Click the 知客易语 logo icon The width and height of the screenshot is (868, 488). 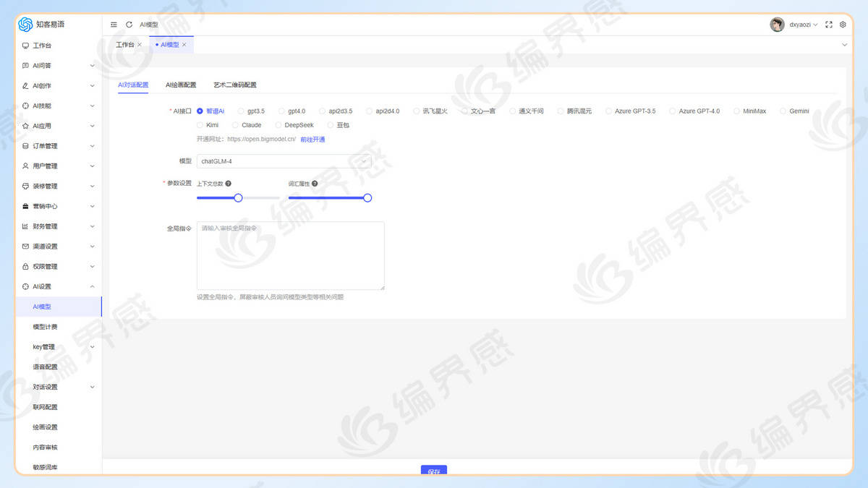25,25
